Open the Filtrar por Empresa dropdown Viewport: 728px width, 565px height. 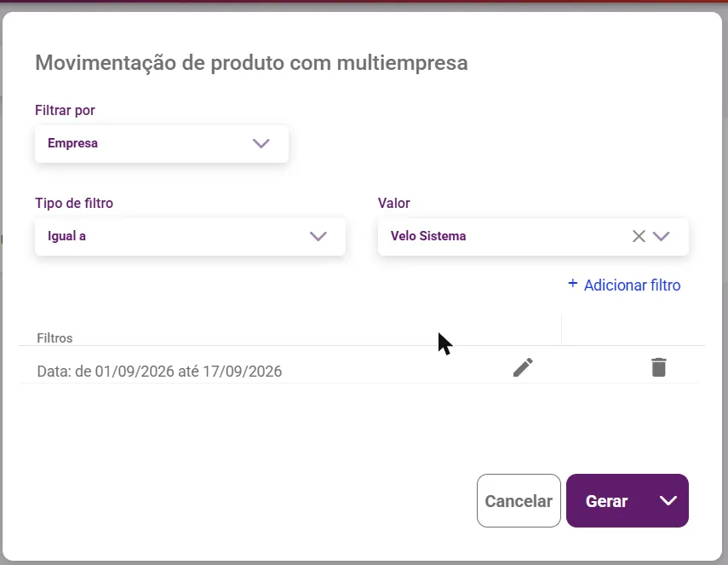[162, 143]
